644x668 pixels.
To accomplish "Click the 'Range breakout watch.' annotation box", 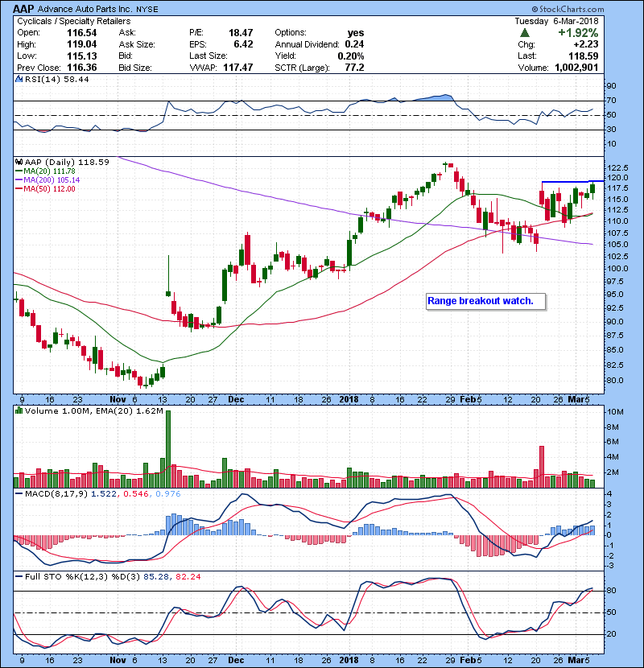I will click(x=485, y=301).
